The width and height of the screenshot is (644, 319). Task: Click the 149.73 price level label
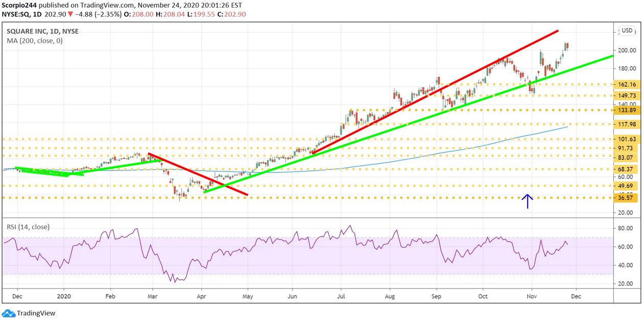(627, 96)
